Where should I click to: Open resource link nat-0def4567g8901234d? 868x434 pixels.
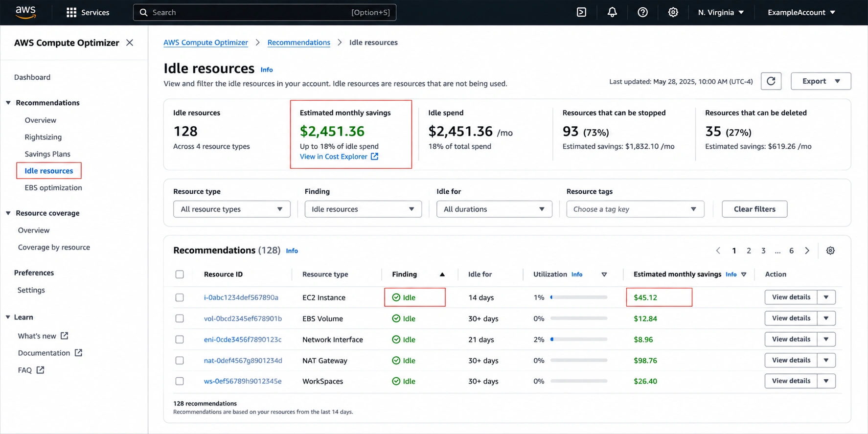(x=243, y=361)
